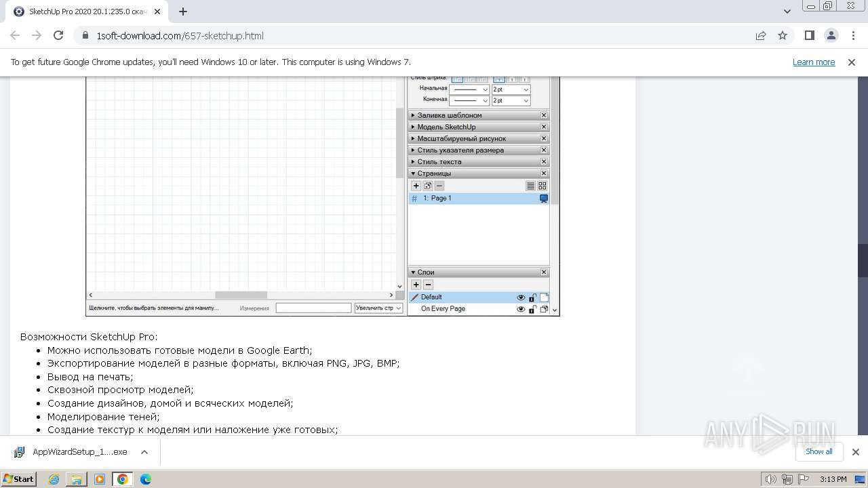This screenshot has height=488, width=868.
Task: Click the Измерения measurement field
Action: (x=313, y=308)
